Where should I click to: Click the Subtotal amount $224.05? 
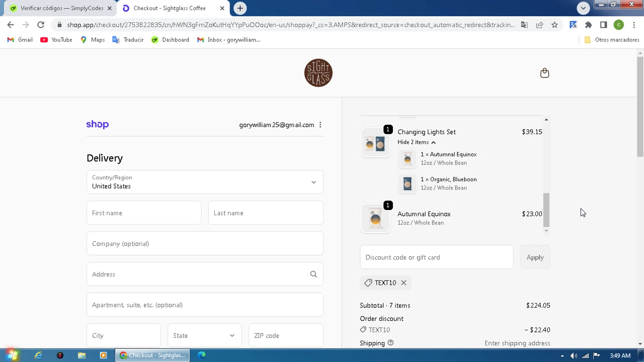(538, 305)
